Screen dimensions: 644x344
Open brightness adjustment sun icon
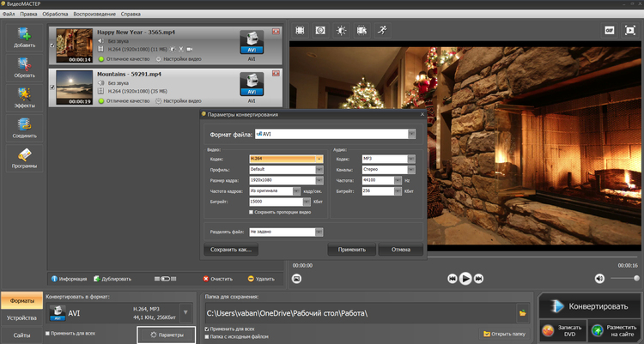click(x=341, y=30)
